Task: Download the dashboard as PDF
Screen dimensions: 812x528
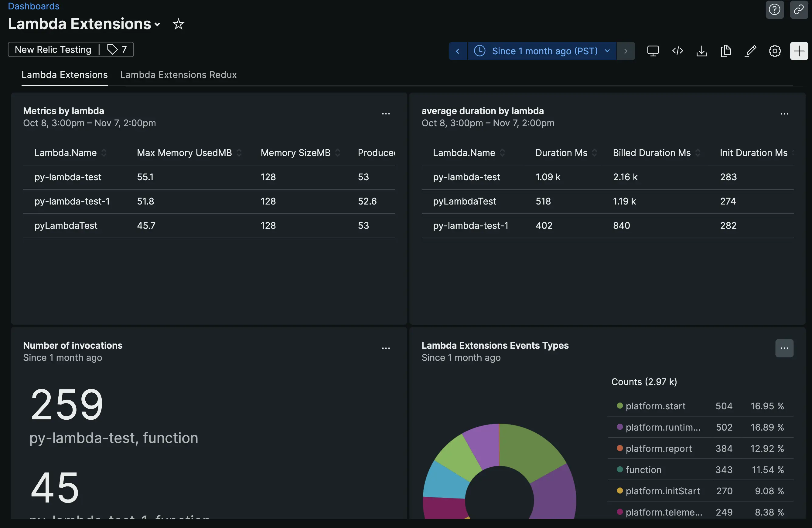Action: click(701, 51)
